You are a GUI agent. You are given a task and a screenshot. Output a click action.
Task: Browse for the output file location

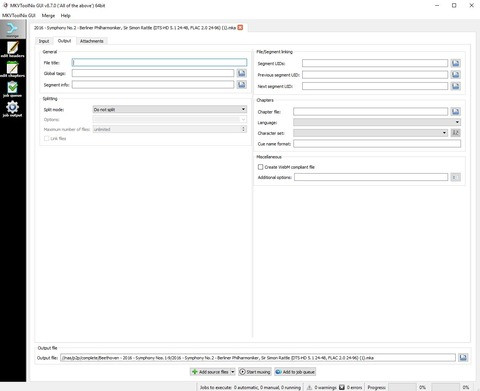tap(463, 358)
